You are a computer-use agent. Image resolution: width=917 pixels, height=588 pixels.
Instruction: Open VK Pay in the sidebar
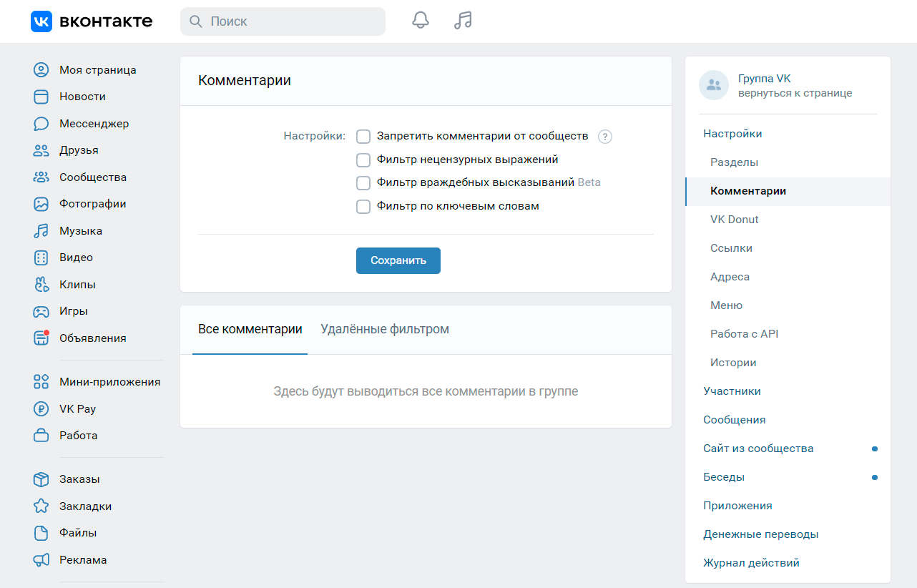77,409
